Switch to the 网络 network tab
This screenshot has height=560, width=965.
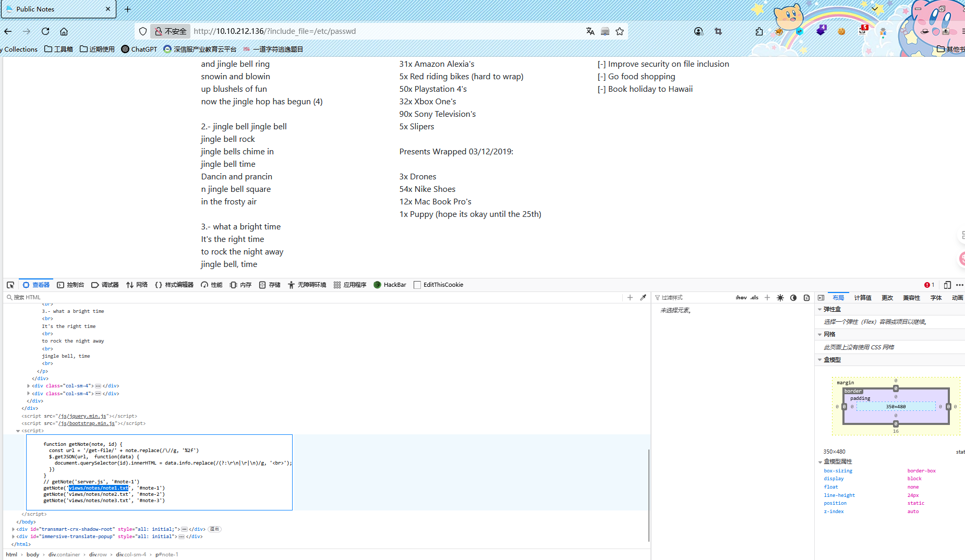coord(137,285)
